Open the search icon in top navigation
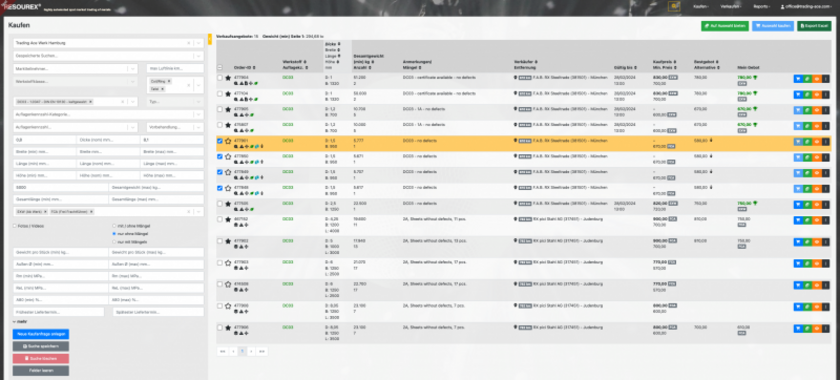 pyautogui.click(x=674, y=6)
